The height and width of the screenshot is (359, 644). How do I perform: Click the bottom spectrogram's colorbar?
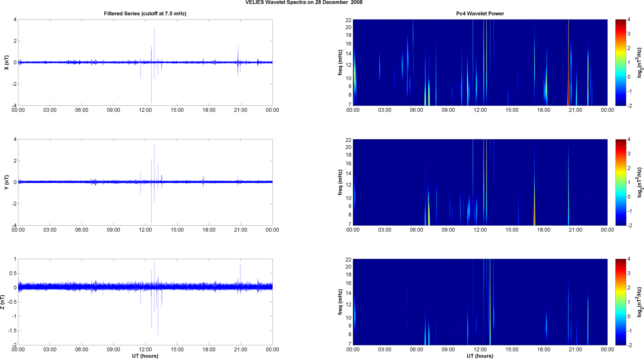tap(620, 302)
